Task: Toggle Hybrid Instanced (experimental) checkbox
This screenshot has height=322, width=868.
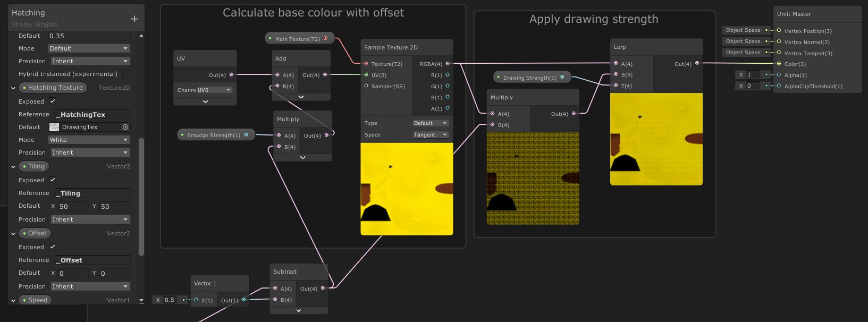Action: pyautogui.click(x=126, y=74)
